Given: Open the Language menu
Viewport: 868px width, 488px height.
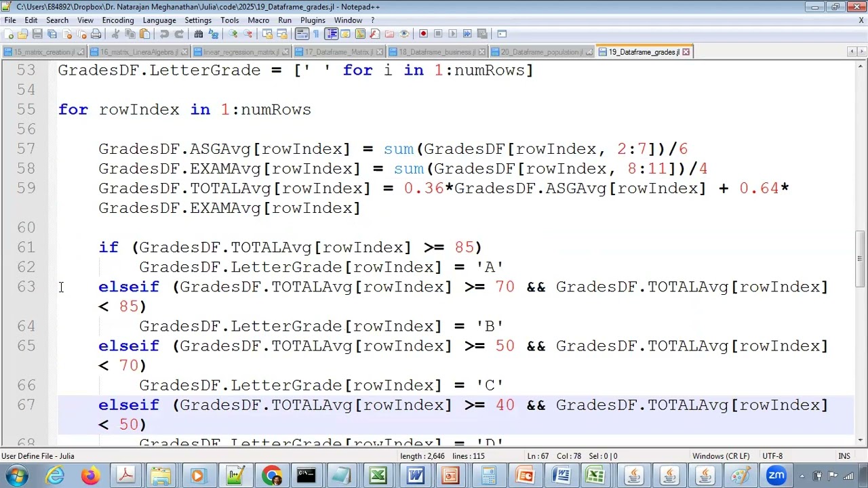Looking at the screenshot, I should pos(159,20).
